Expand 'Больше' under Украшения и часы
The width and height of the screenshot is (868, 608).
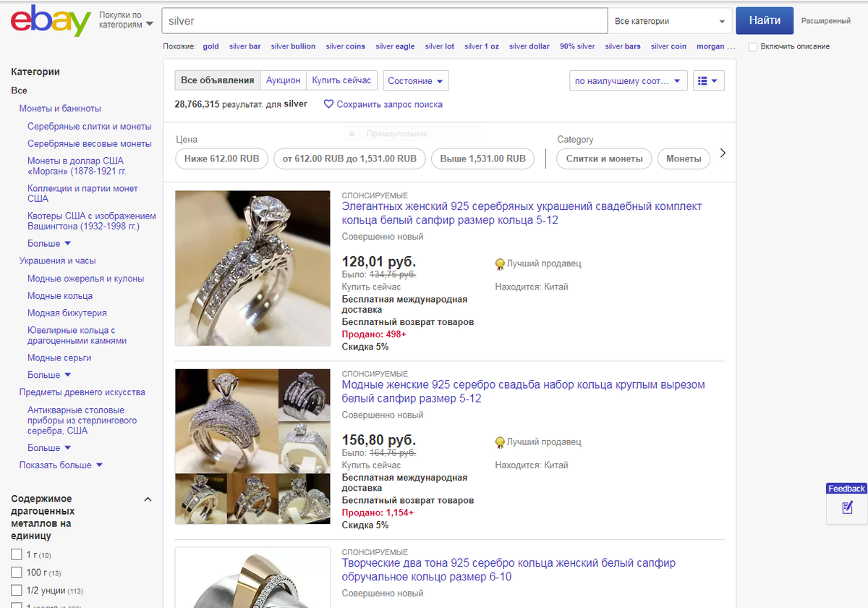coord(49,375)
